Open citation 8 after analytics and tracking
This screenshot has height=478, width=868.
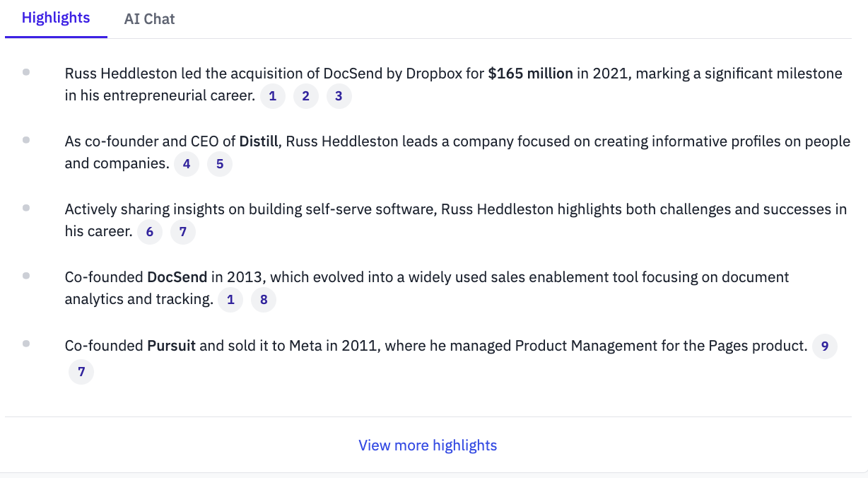[x=264, y=300]
